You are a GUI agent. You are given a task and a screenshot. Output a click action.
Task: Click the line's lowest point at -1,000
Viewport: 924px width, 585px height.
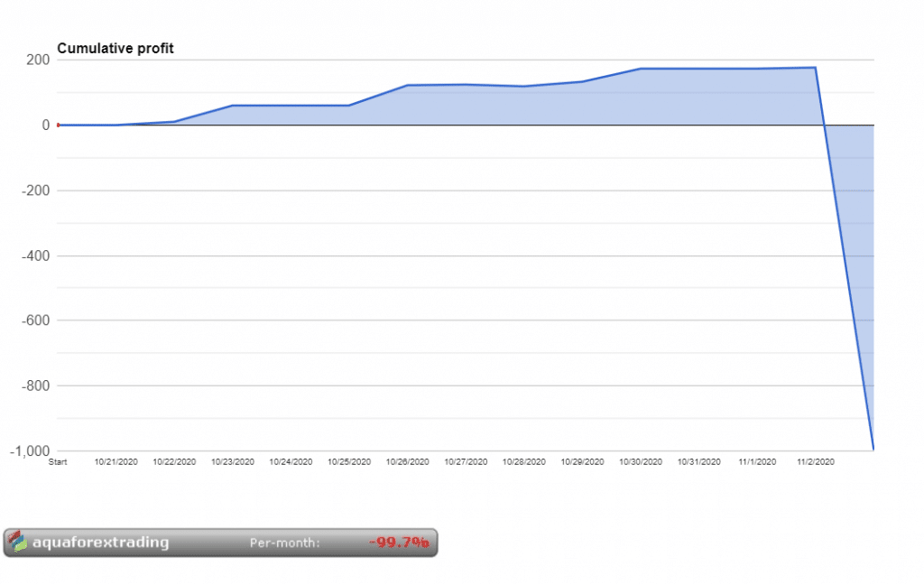873,449
